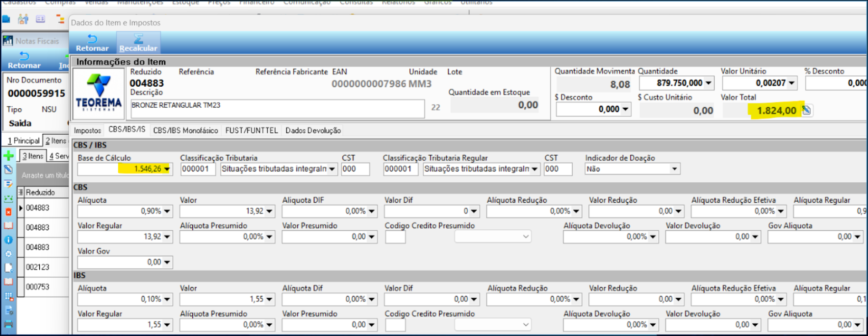This screenshot has width=868, height=336.
Task: Click the calculator icon beside Valor Total
Action: 806,110
